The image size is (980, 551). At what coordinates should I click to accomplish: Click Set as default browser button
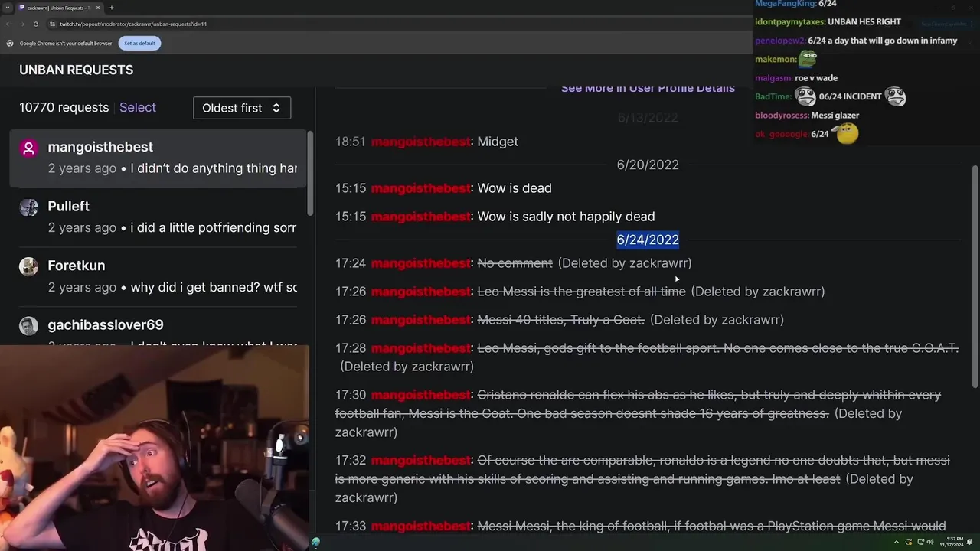[139, 43]
